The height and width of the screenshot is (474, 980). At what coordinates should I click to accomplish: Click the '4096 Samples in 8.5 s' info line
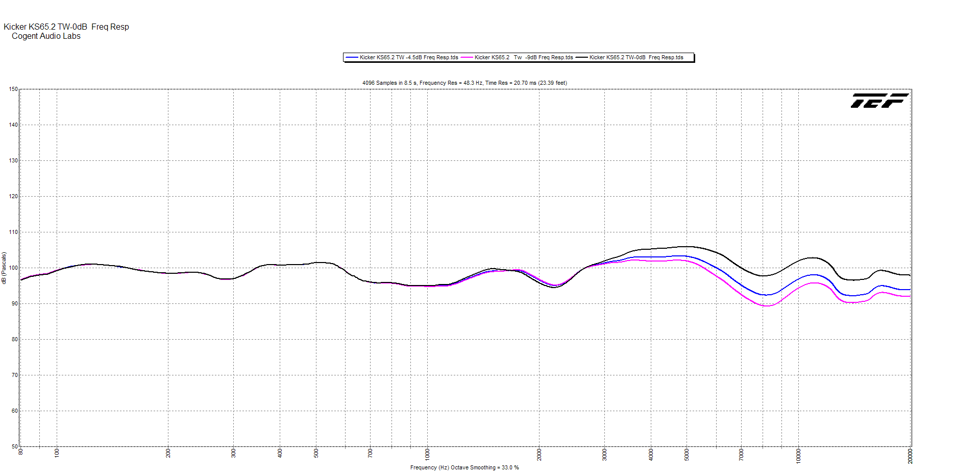pos(464,83)
